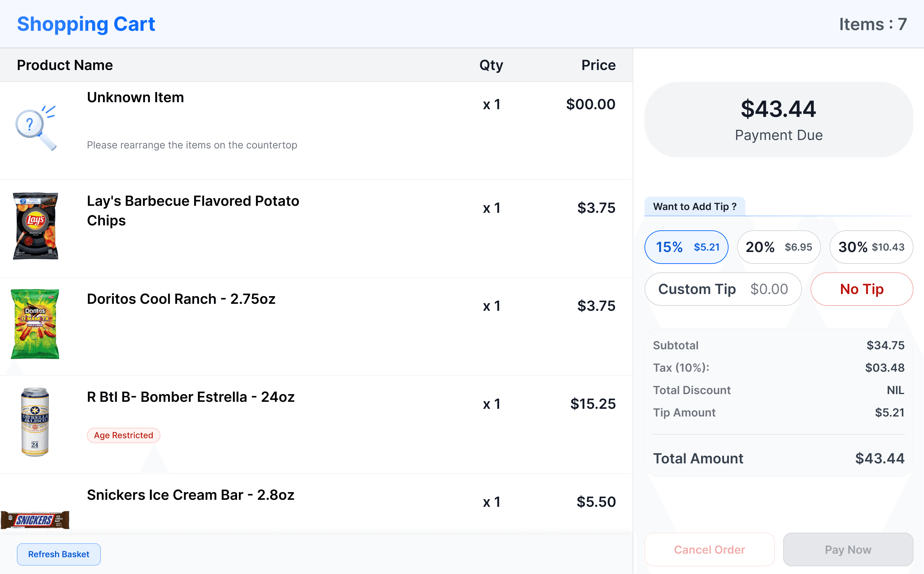Select the 15% tip option
924x574 pixels.
(x=686, y=247)
